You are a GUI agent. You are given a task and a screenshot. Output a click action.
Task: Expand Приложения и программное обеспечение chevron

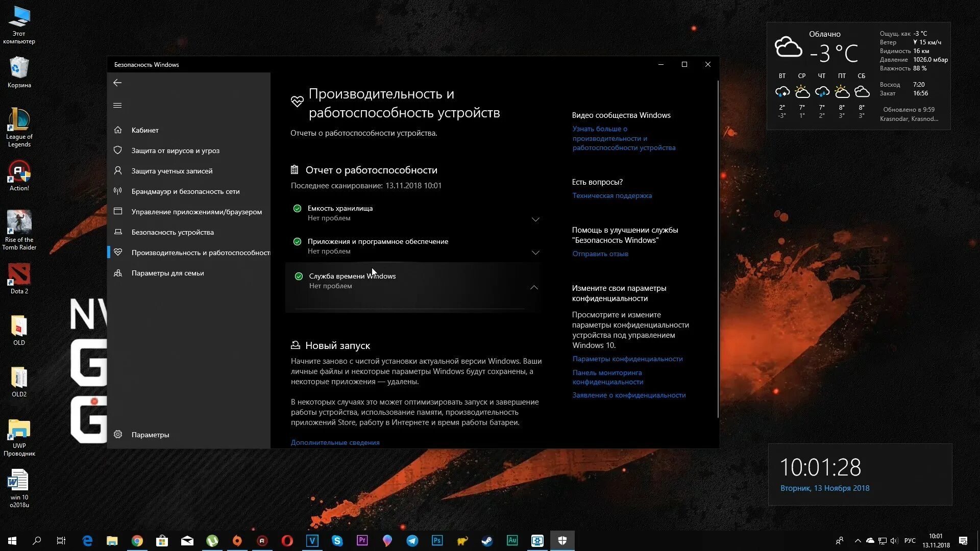click(x=535, y=253)
